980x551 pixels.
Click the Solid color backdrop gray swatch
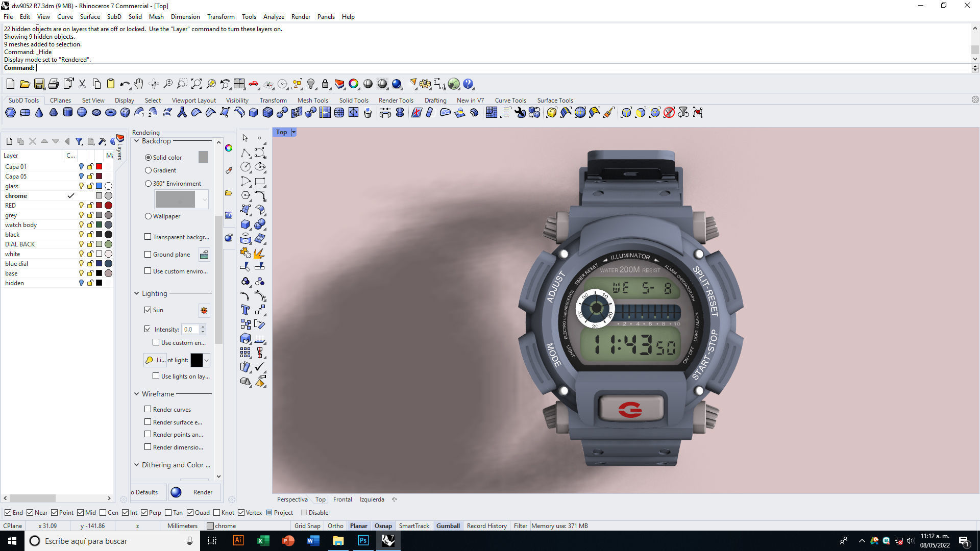[203, 157]
